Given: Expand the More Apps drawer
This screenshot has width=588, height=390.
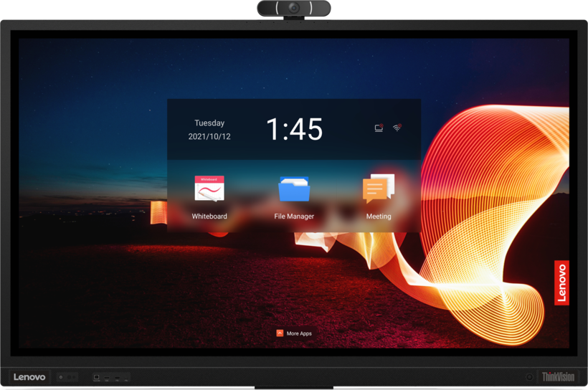Looking at the screenshot, I should coord(294,333).
